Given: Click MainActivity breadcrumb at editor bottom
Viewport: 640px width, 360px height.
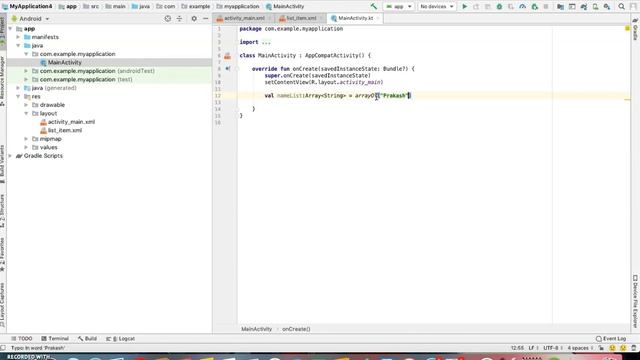Looking at the screenshot, I should click(256, 329).
